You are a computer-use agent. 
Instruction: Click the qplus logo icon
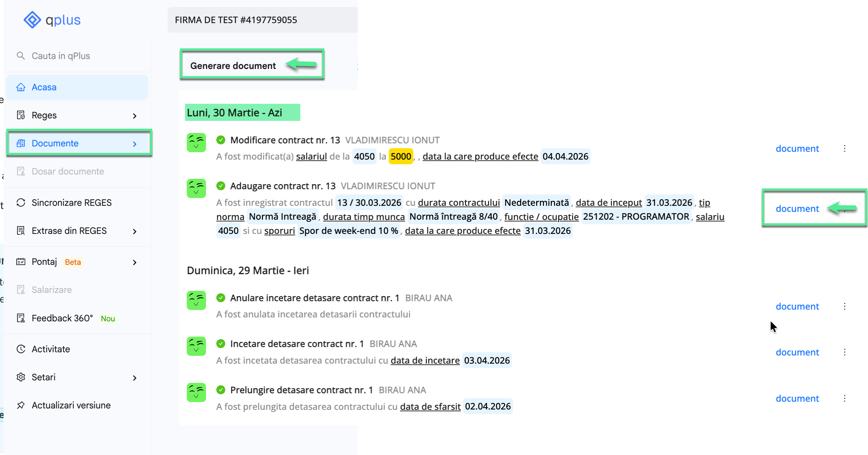point(32,20)
